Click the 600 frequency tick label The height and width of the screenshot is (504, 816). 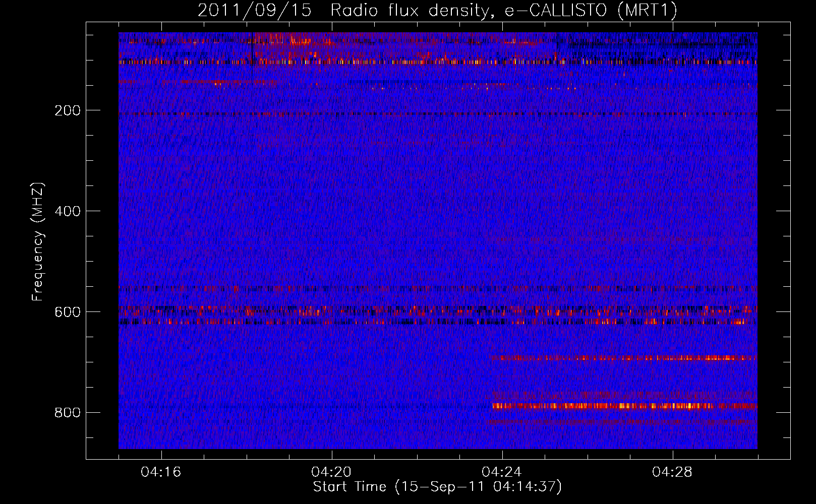coord(68,312)
